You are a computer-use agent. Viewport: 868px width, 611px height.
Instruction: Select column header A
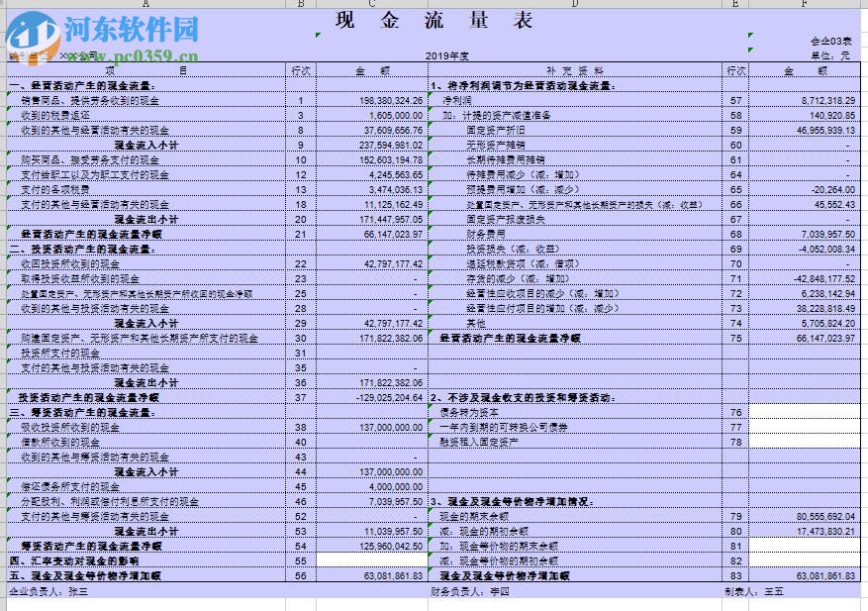(146, 4)
